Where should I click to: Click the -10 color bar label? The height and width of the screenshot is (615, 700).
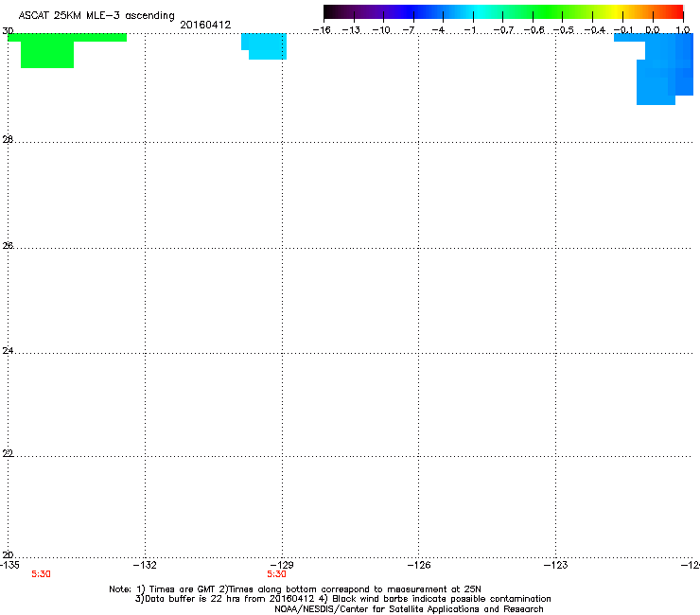[381, 30]
